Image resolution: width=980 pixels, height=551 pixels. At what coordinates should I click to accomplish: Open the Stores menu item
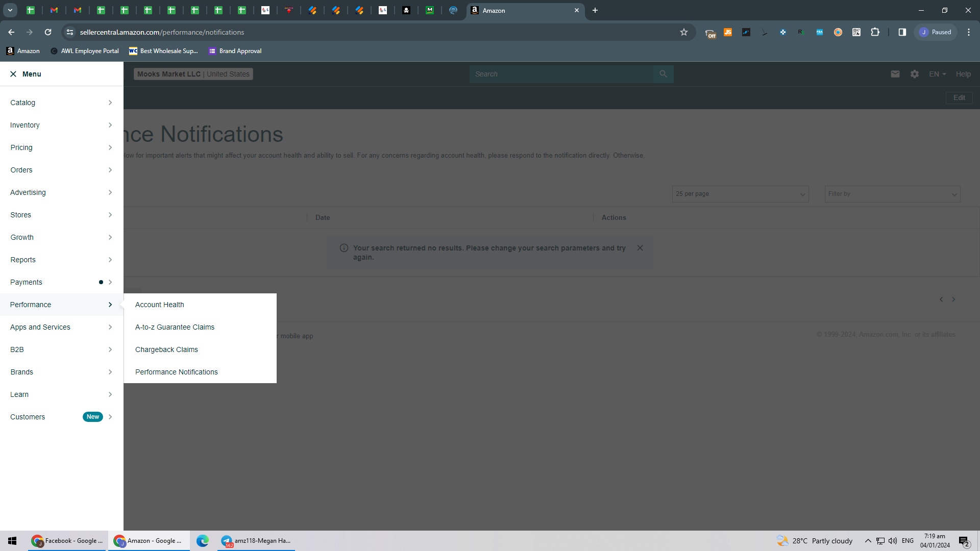coord(62,215)
